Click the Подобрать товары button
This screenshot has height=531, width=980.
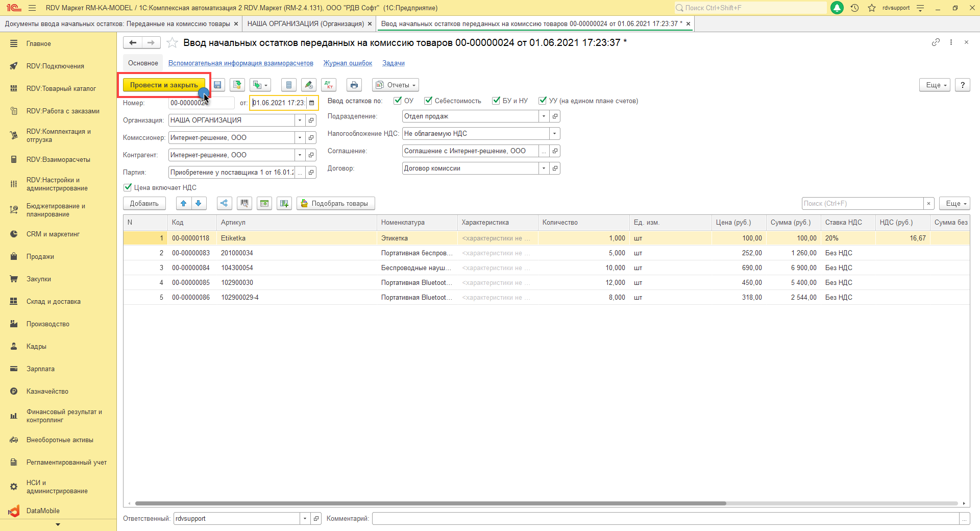pos(335,204)
